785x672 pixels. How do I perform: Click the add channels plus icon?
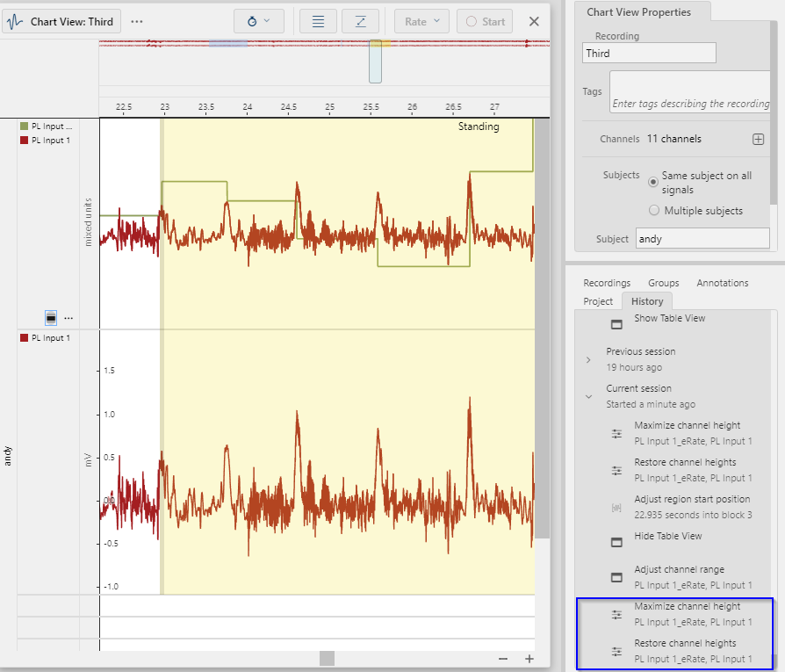click(x=759, y=140)
